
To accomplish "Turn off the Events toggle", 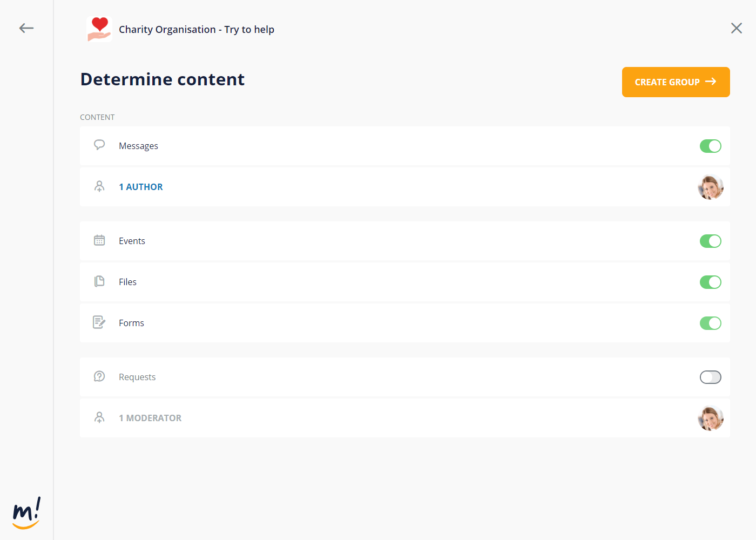I will [x=710, y=241].
